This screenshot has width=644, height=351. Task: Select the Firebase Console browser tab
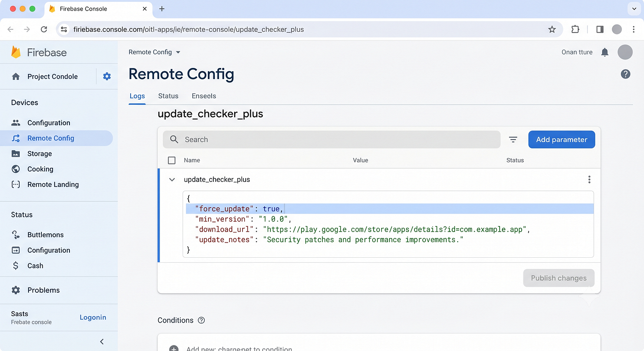click(x=98, y=9)
